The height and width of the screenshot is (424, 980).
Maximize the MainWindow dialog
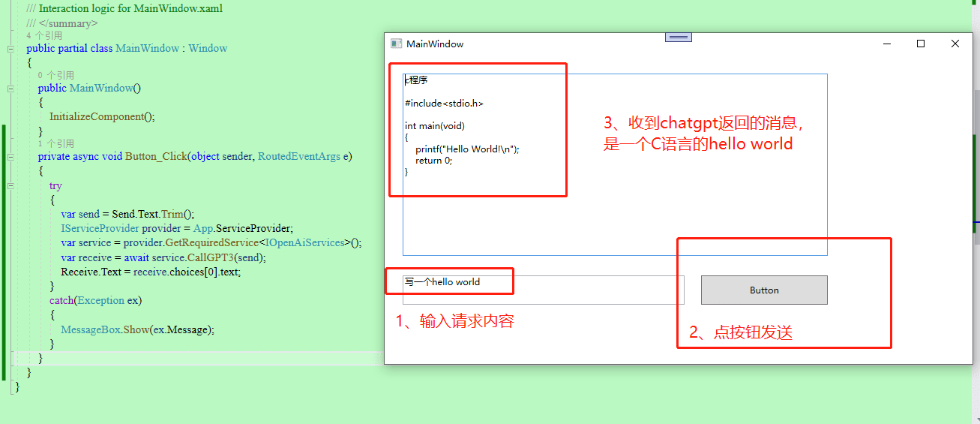(921, 44)
